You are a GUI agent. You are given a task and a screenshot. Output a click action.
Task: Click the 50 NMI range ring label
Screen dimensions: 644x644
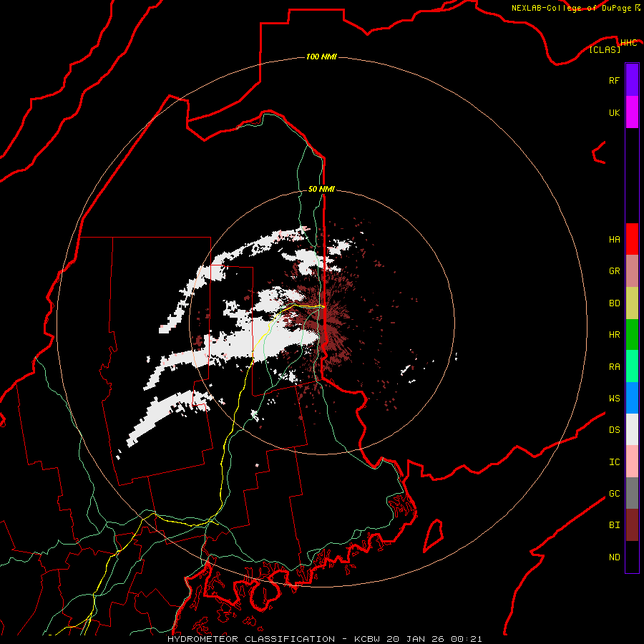321,189
